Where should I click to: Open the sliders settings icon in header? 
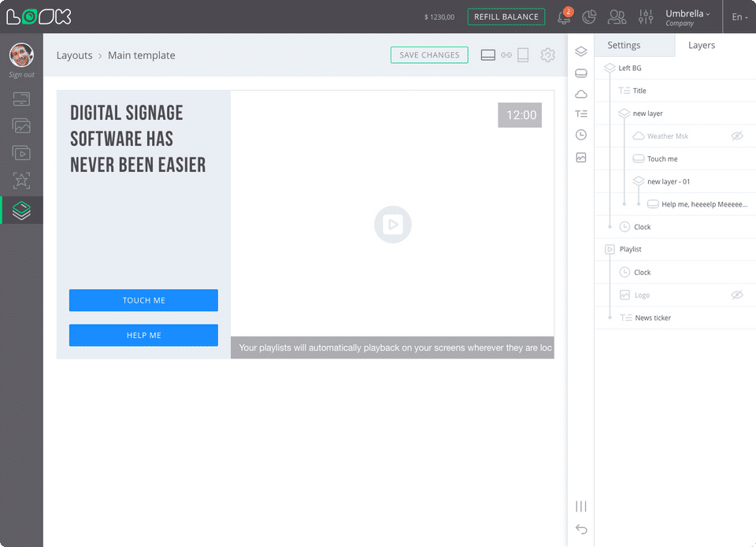pyautogui.click(x=646, y=17)
